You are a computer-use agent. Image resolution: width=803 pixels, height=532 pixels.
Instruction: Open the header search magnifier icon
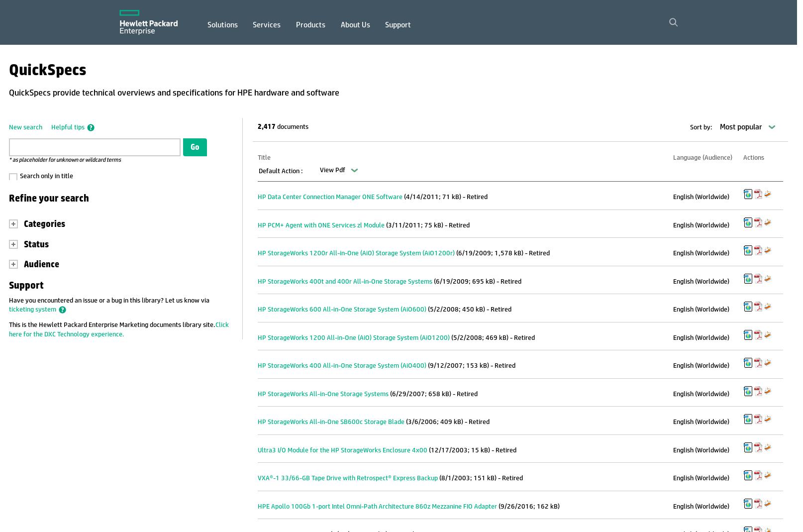point(673,22)
